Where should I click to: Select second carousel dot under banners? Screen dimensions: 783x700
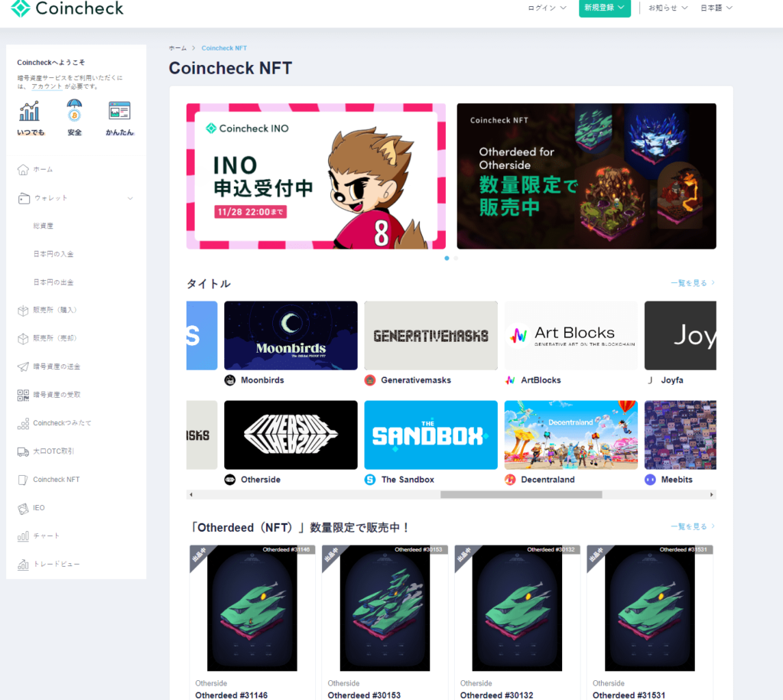456,259
